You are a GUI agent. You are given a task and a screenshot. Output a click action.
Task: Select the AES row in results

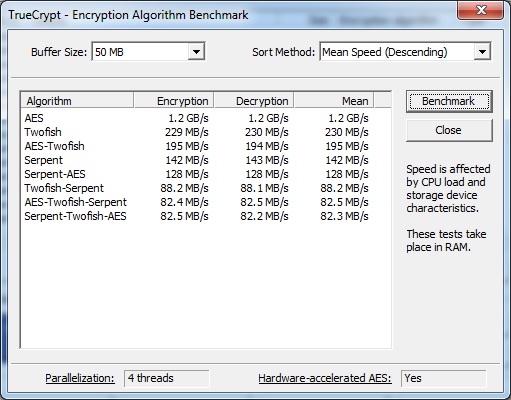[197, 118]
